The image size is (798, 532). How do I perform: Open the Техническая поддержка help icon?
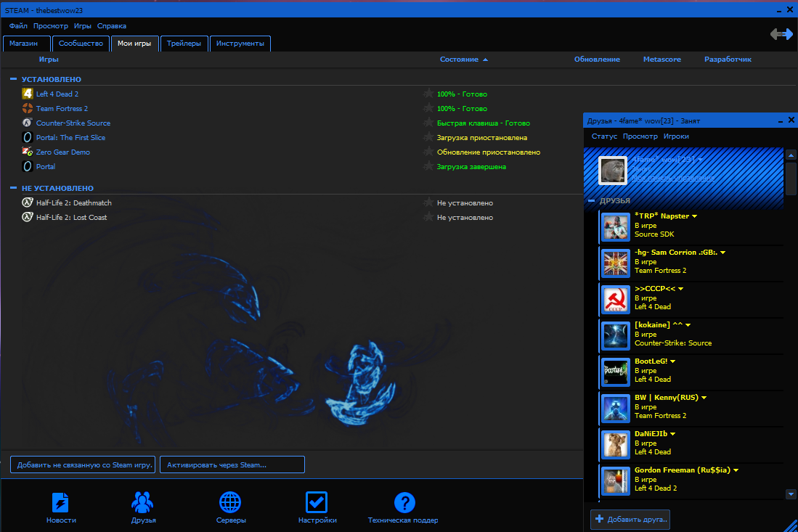404,502
